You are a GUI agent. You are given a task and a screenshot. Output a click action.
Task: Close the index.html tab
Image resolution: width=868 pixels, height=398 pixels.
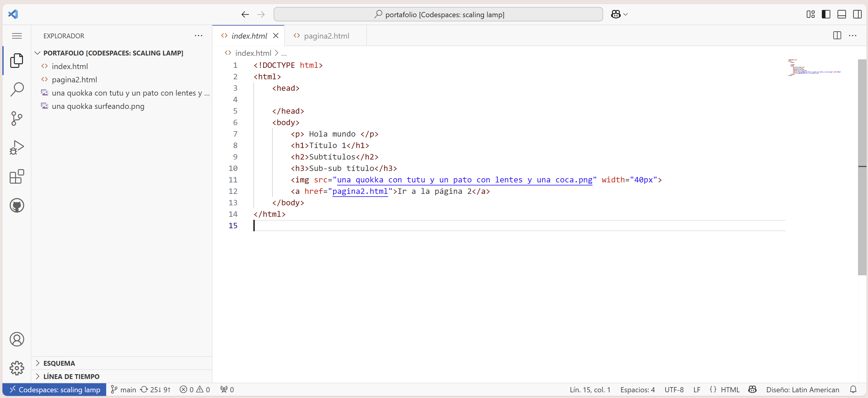[276, 36]
